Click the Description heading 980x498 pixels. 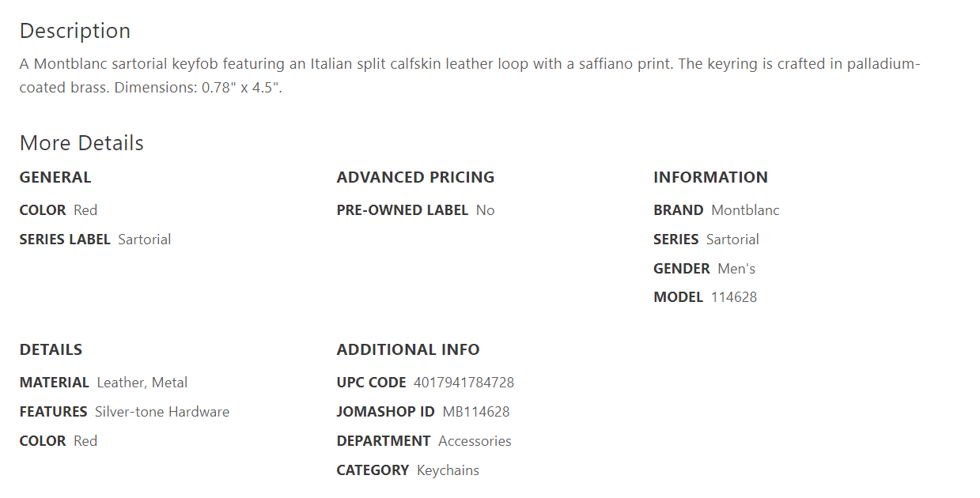pyautogui.click(x=75, y=31)
